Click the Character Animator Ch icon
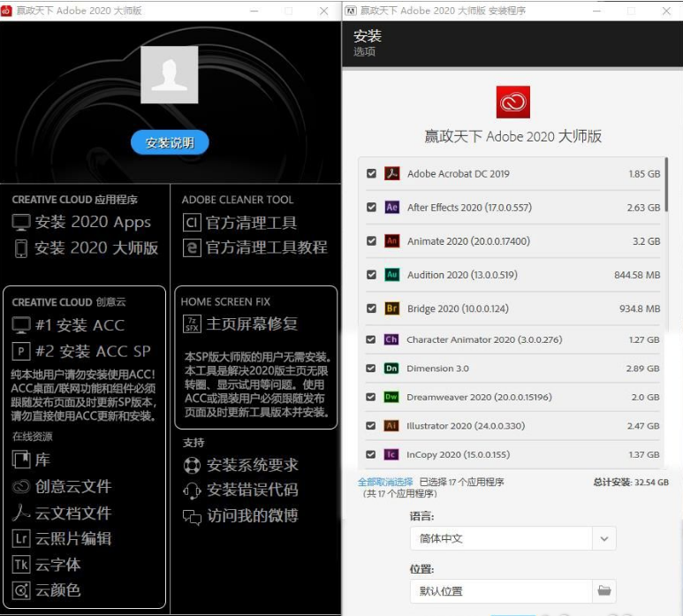Viewport: 683px width, 616px height. coord(391,339)
